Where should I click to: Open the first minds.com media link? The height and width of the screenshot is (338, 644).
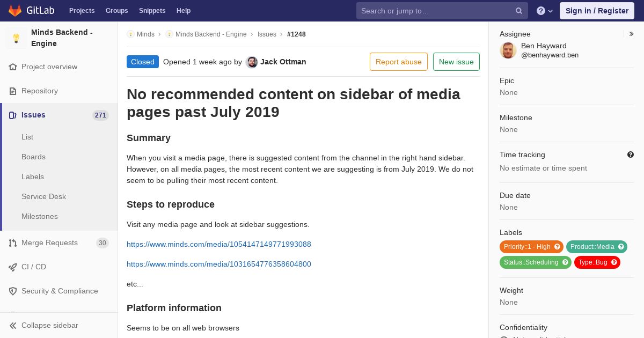(219, 245)
